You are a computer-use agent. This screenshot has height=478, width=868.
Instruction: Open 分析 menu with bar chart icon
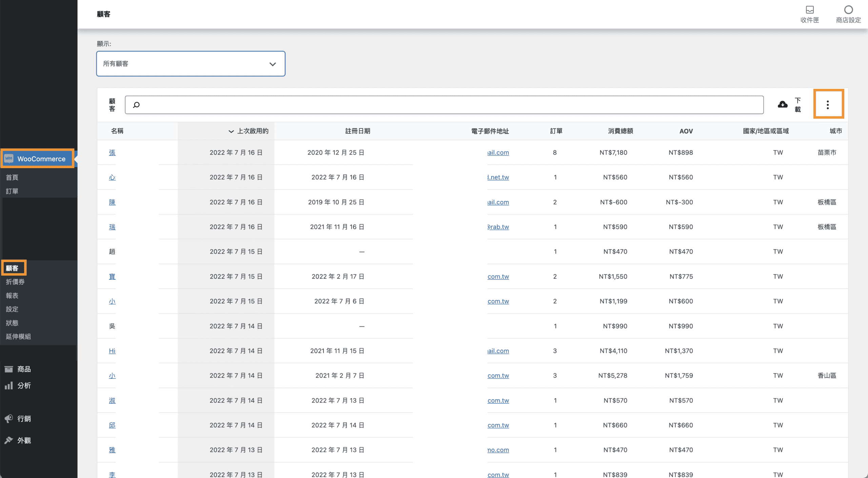pyautogui.click(x=9, y=385)
